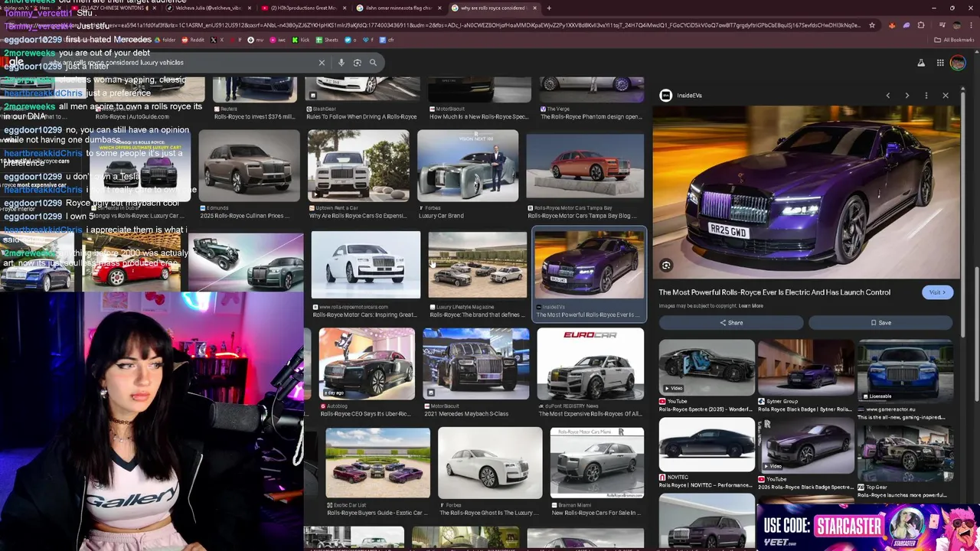
Task: Go to previous image in preview panel
Action: tap(888, 96)
